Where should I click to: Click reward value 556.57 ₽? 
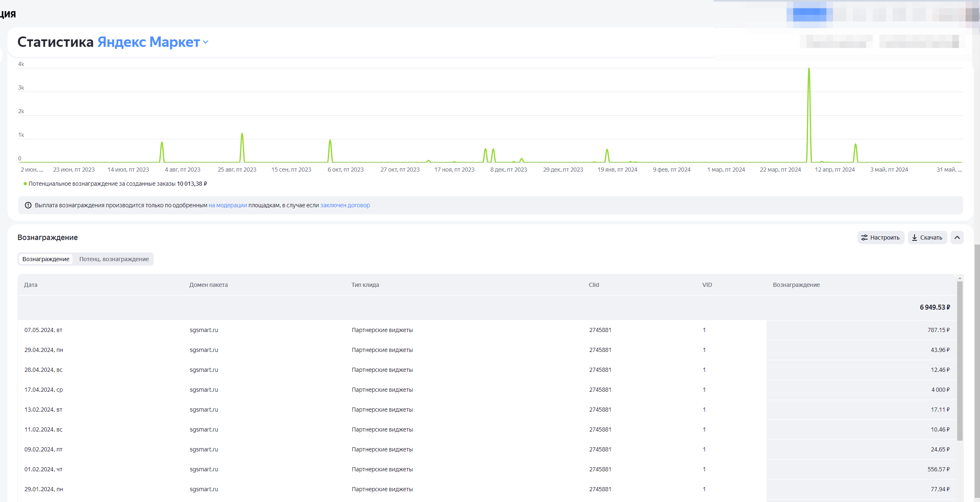[x=939, y=469]
